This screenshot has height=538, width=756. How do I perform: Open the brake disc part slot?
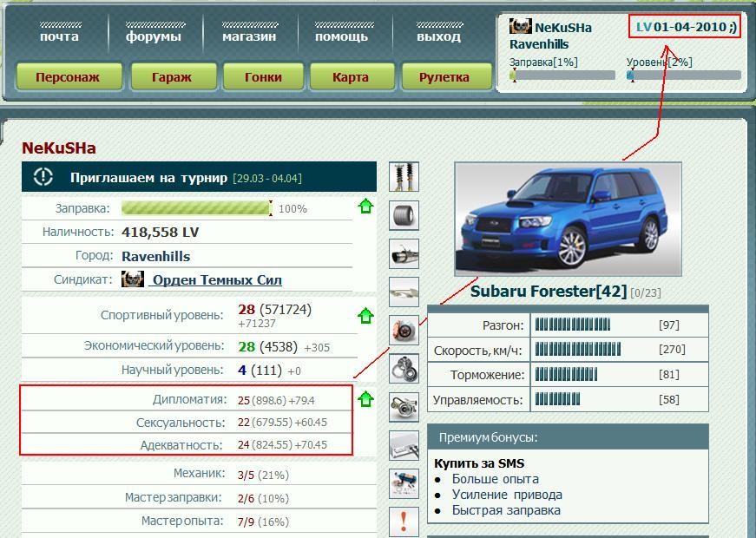tap(404, 331)
